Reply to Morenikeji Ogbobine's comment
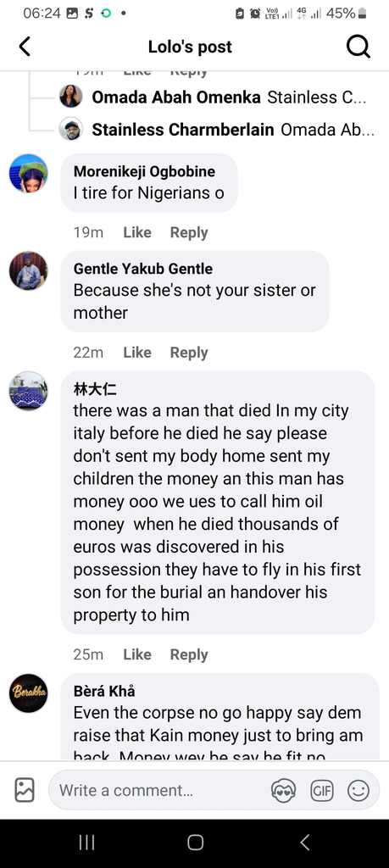Screen dimensions: 389x868 tap(189, 232)
